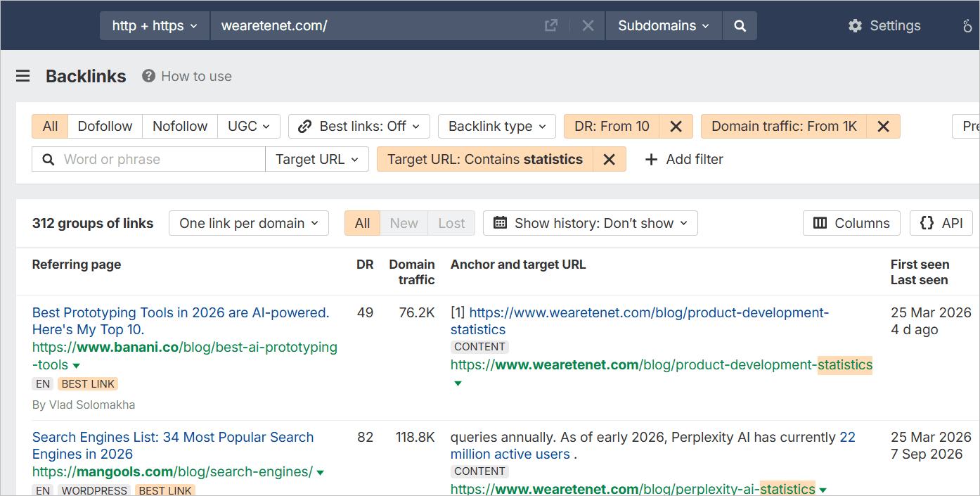Open the 22 million active users anchor link

pyautogui.click(x=653, y=445)
